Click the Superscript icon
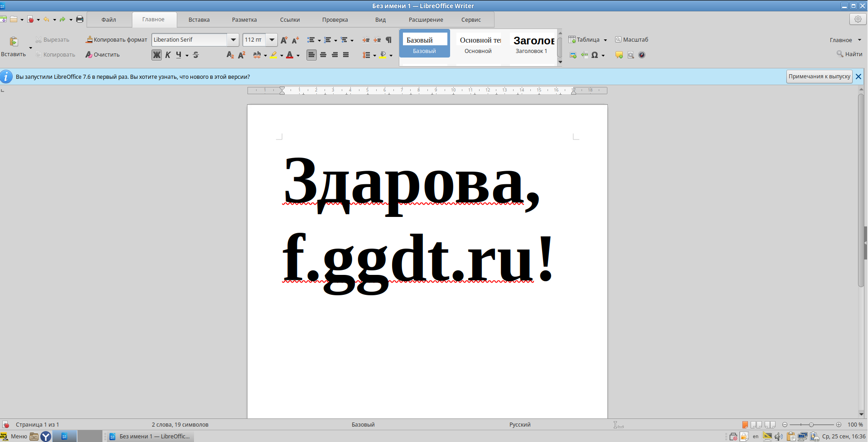The image size is (868, 442). click(242, 55)
